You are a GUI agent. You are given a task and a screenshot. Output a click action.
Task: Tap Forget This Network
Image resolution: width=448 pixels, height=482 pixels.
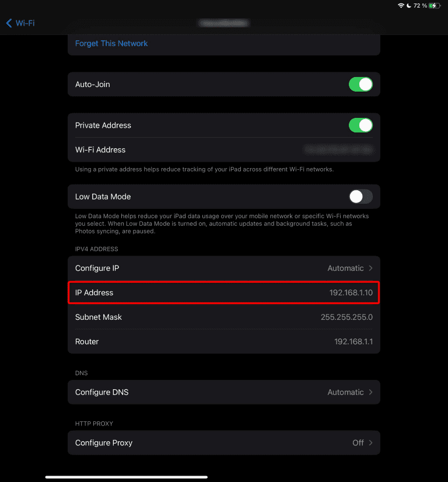111,44
